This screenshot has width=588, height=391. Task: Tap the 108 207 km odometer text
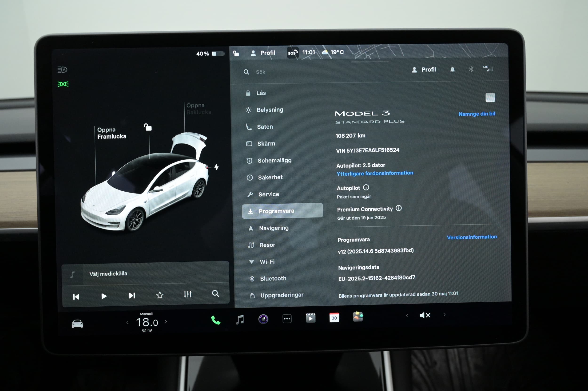(x=350, y=136)
